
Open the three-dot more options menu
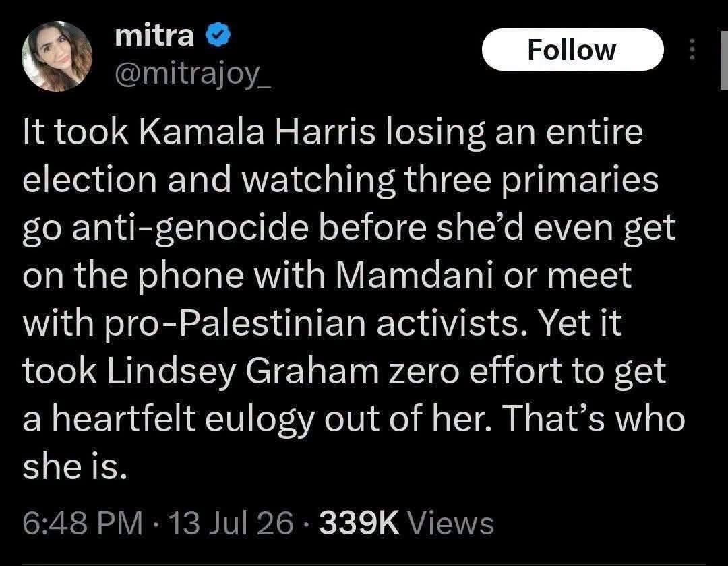coord(692,49)
